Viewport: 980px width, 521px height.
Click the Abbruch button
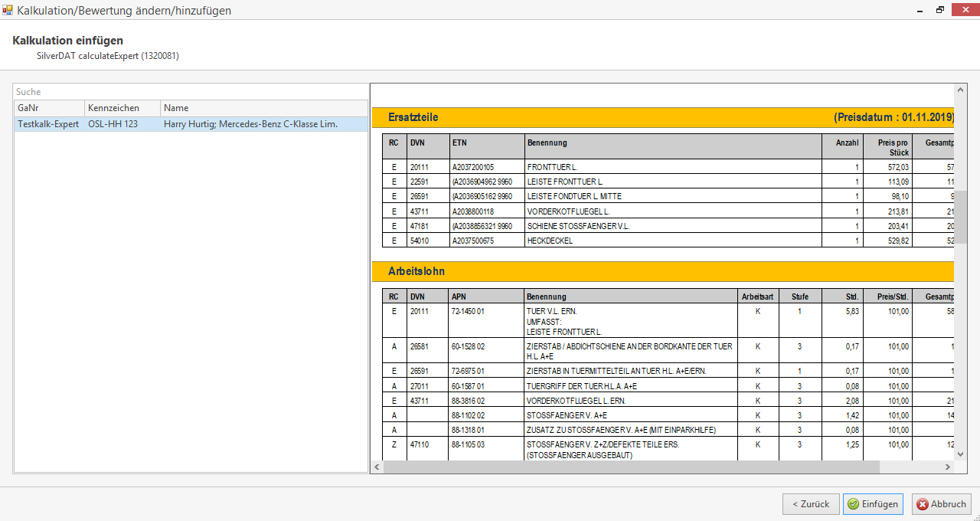[x=941, y=504]
